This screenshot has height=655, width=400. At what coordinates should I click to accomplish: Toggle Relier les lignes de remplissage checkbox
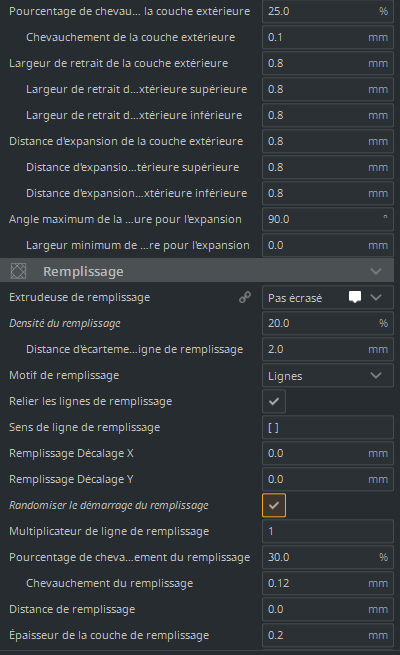pyautogui.click(x=274, y=401)
